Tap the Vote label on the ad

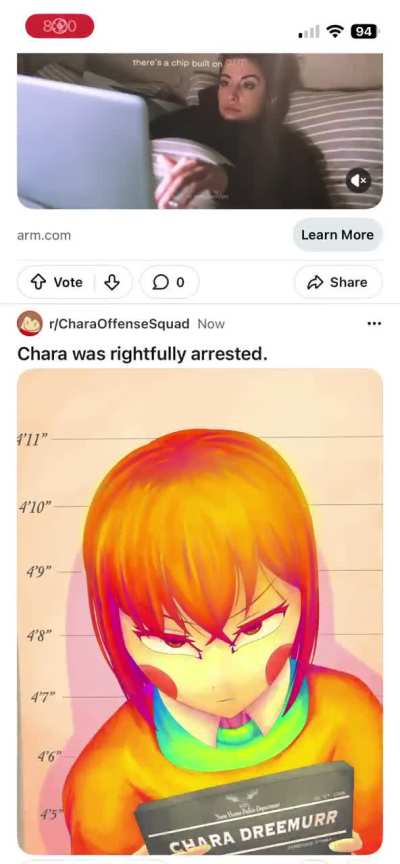68,282
